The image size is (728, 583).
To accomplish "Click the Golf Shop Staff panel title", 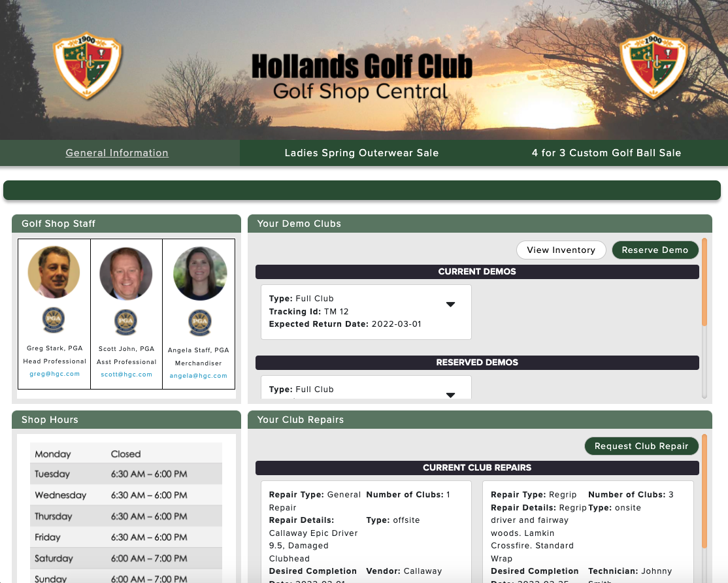I will tap(59, 224).
